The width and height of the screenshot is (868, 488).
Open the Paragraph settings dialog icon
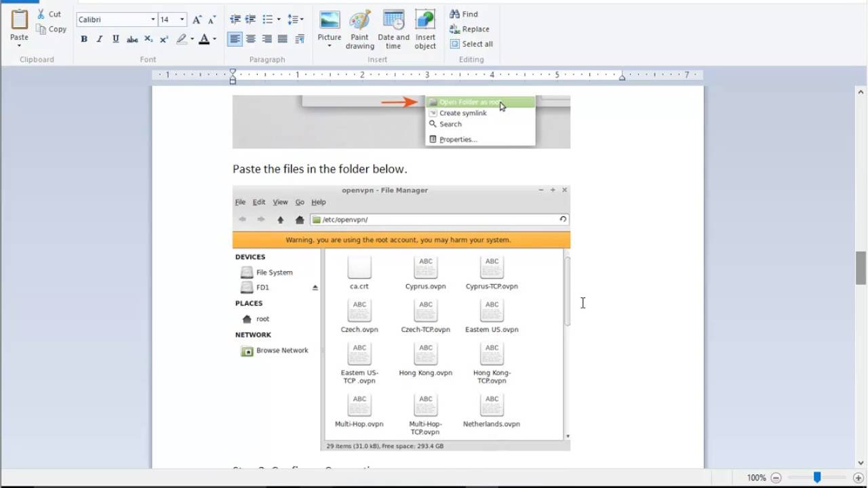click(299, 39)
